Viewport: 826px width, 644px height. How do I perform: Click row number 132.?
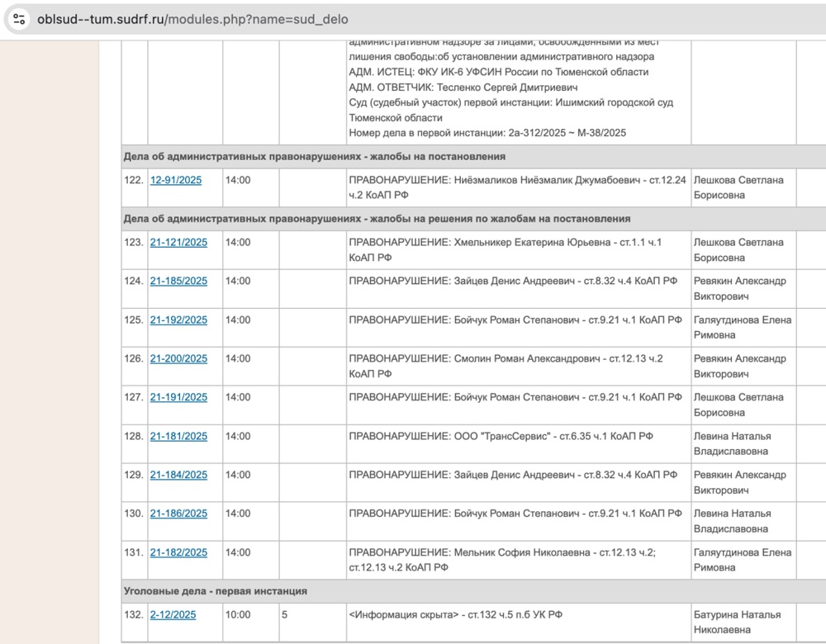point(134,614)
